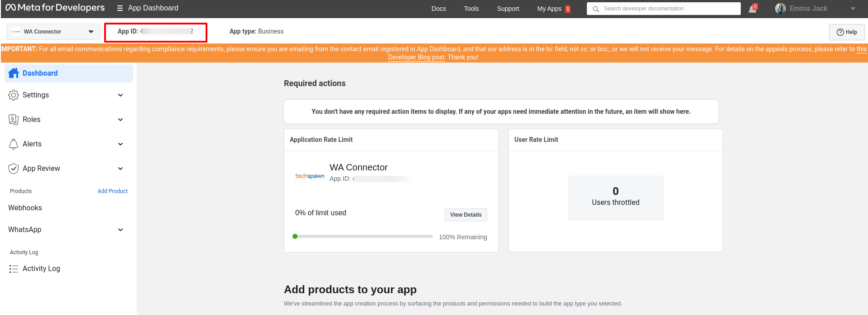The width and height of the screenshot is (868, 315).
Task: Expand the Settings section chevron
Action: click(x=120, y=95)
